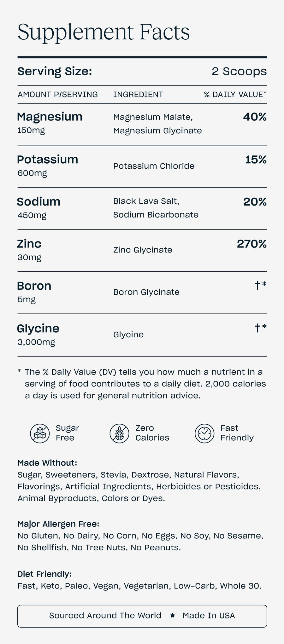This screenshot has height=644, width=284.
Task: Click the % DAILY VALUE column header
Action: (235, 95)
